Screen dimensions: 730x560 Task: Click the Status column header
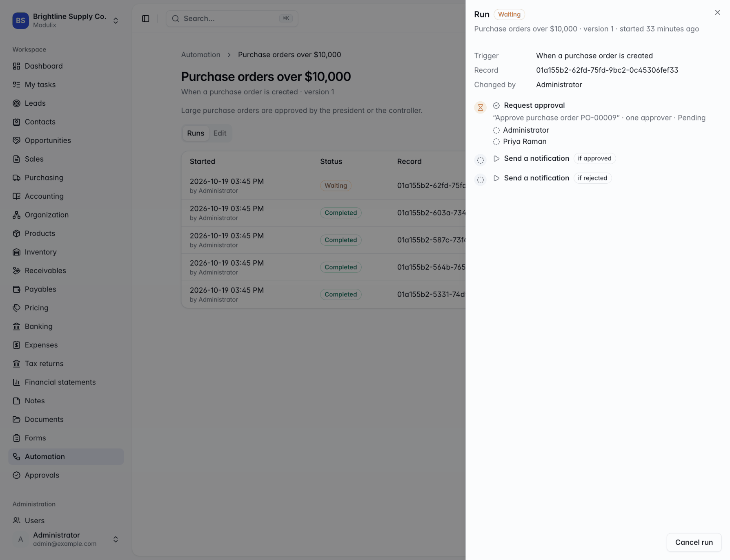pos(331,162)
